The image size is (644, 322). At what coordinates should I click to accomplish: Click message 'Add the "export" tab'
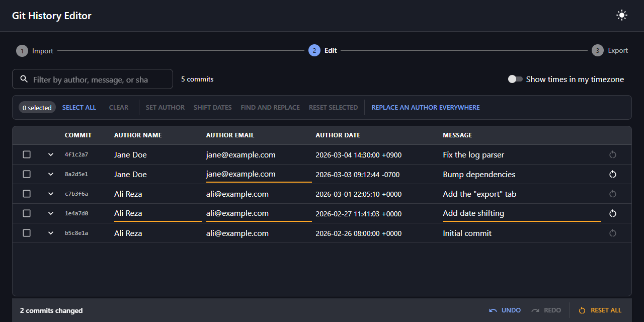pyautogui.click(x=479, y=194)
